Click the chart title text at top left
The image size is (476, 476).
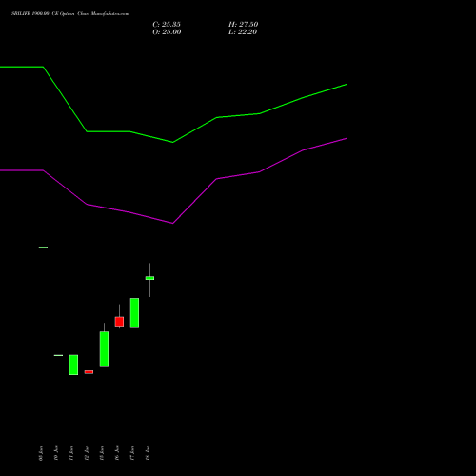click(70, 14)
